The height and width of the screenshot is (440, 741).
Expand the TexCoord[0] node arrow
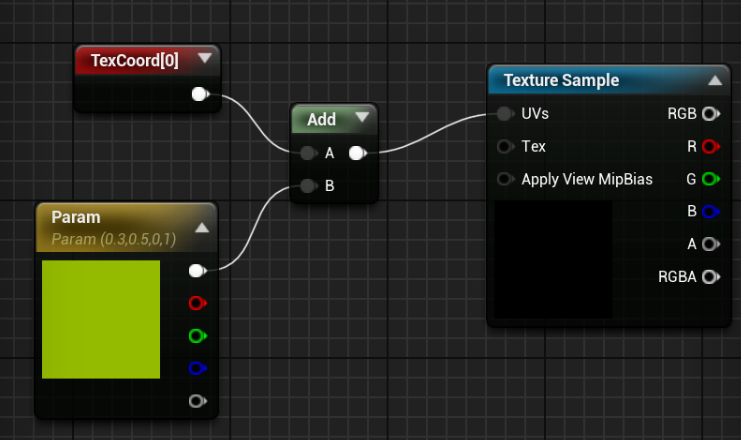click(205, 58)
